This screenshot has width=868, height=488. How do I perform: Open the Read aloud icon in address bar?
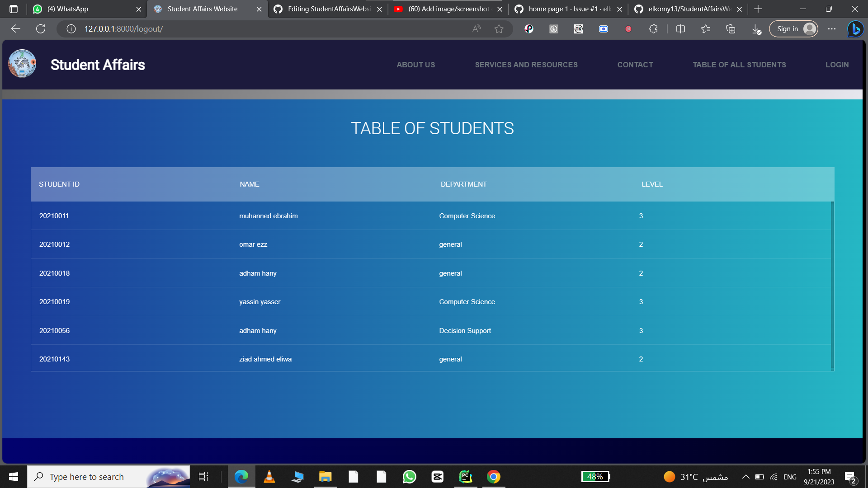[x=476, y=28]
